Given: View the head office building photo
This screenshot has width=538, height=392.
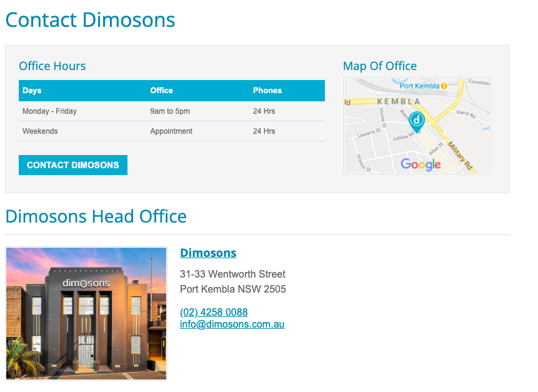Looking at the screenshot, I should [86, 313].
